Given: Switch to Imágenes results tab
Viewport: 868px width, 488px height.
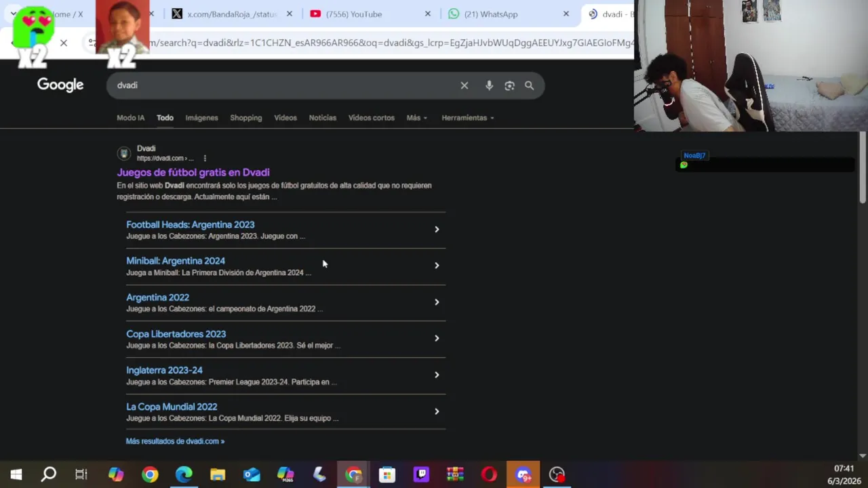Looking at the screenshot, I should [x=201, y=118].
